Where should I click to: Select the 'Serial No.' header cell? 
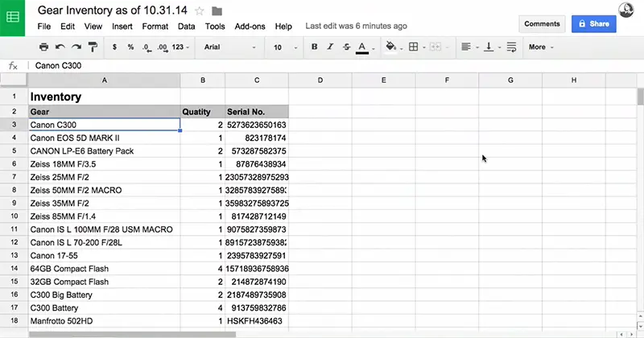pyautogui.click(x=257, y=112)
